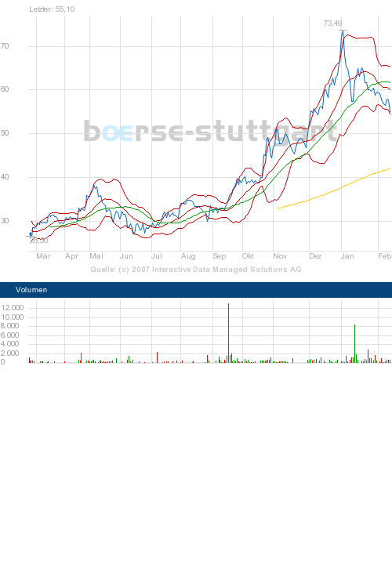Click the 12.000 volume axis label
The width and height of the screenshot is (392, 576).
[x=13, y=308]
